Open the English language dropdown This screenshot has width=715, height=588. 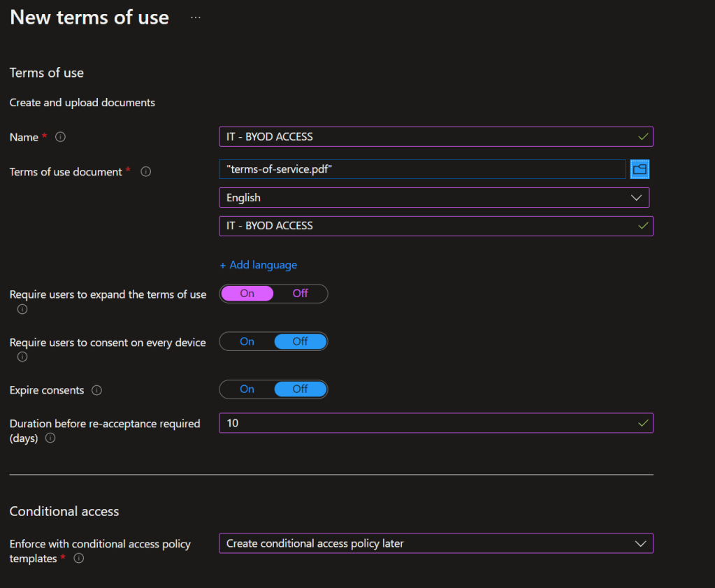[434, 198]
